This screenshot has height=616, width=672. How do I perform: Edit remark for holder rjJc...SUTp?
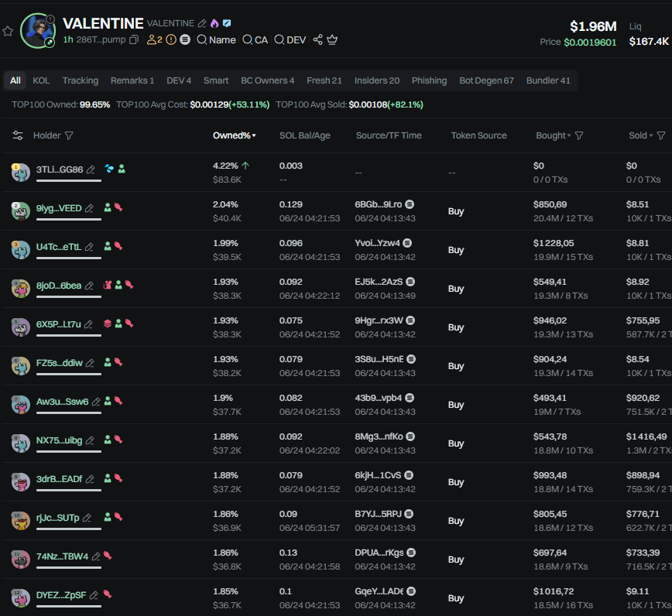click(x=87, y=518)
